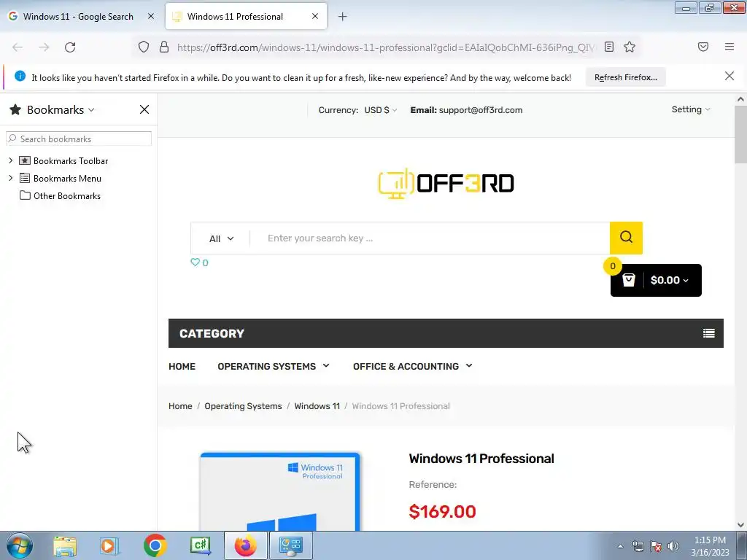The image size is (747, 560).
Task: Open the Setting dropdown
Action: [x=691, y=109]
